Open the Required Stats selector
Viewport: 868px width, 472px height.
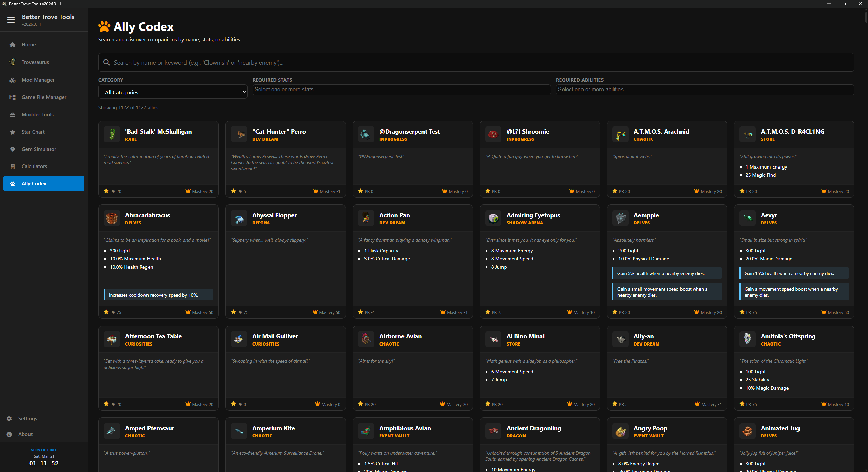click(401, 90)
